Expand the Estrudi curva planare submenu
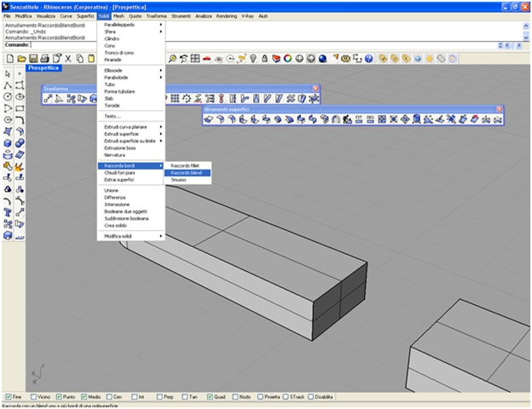This screenshot has width=532, height=409. click(131, 127)
